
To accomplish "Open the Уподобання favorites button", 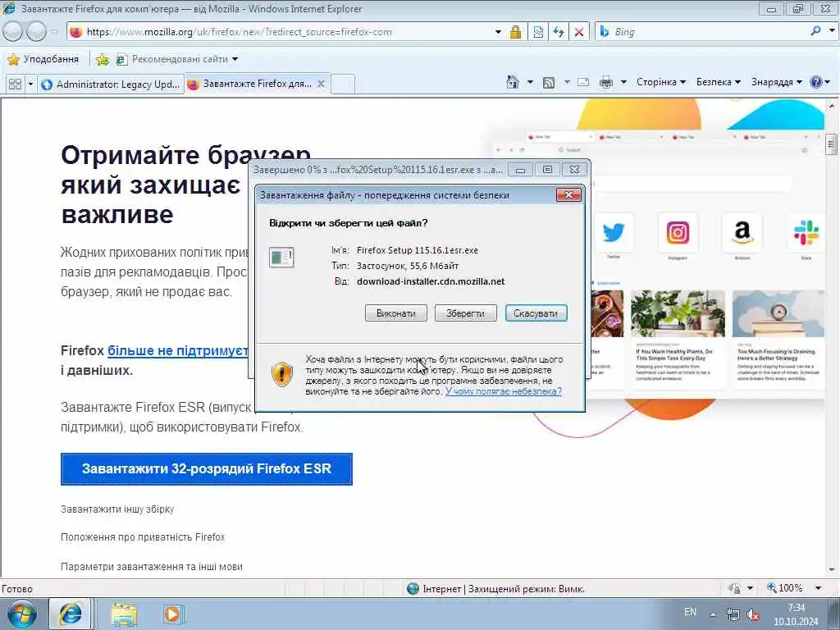I will (x=44, y=59).
